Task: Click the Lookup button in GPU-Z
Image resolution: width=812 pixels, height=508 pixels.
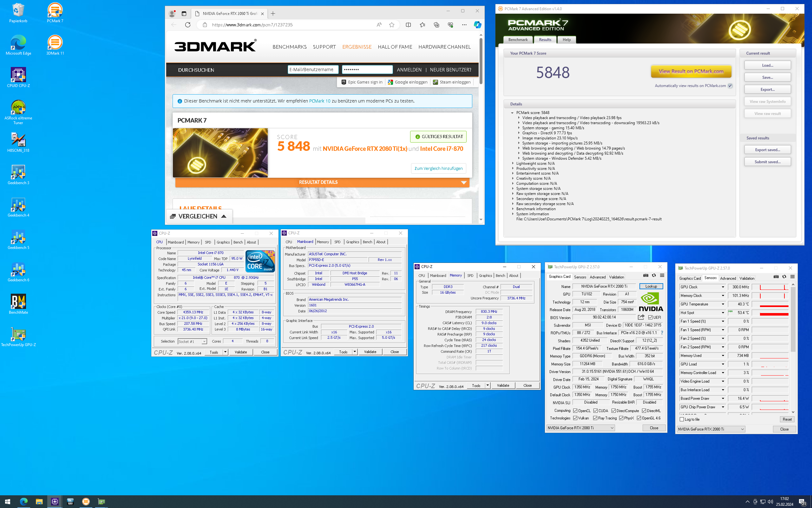Action: 651,286
